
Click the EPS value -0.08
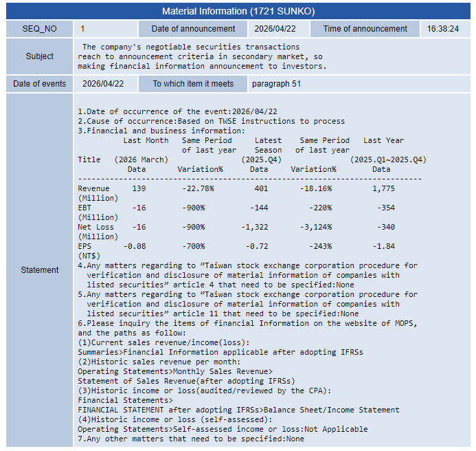click(x=135, y=246)
